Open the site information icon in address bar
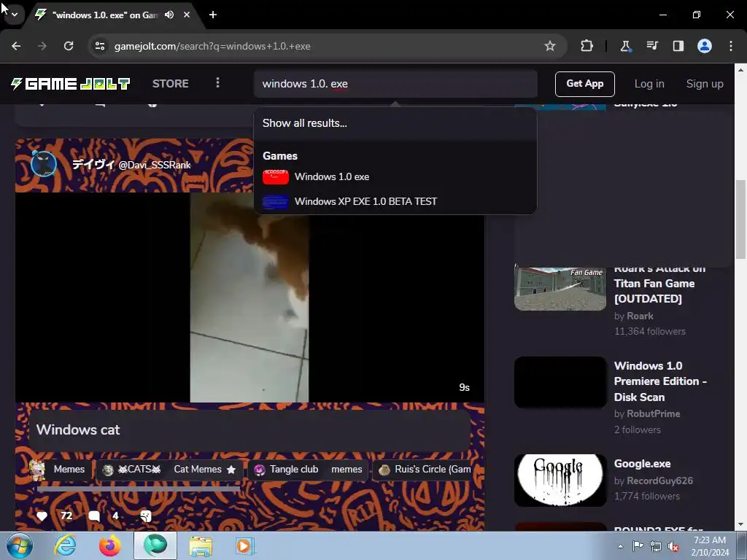Image resolution: width=747 pixels, height=560 pixels. pos(100,46)
